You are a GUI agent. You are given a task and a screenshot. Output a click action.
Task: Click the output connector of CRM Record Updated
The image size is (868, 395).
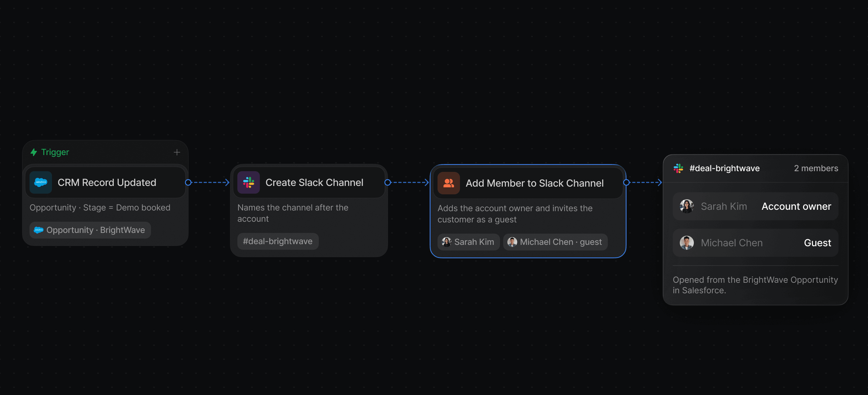tap(188, 182)
